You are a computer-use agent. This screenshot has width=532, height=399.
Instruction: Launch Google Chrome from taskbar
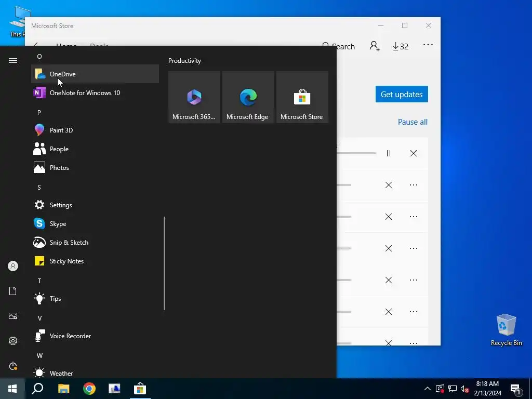(89, 389)
